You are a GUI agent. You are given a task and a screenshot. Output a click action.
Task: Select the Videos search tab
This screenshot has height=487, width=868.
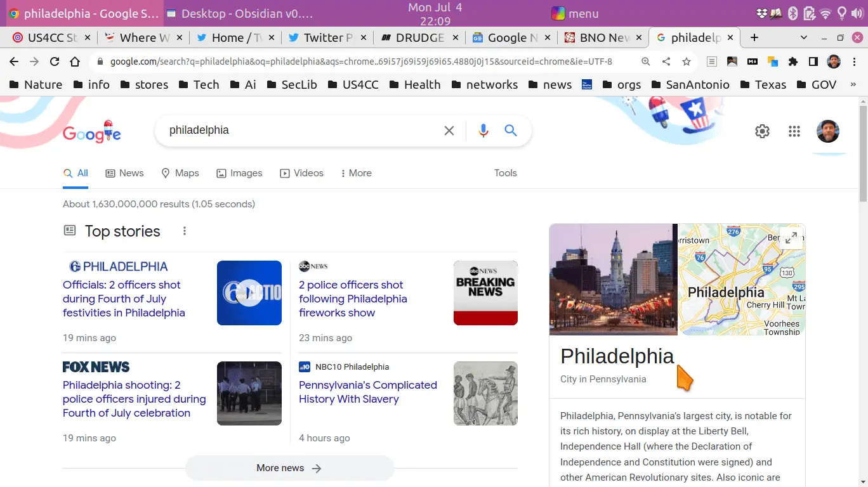click(x=302, y=173)
